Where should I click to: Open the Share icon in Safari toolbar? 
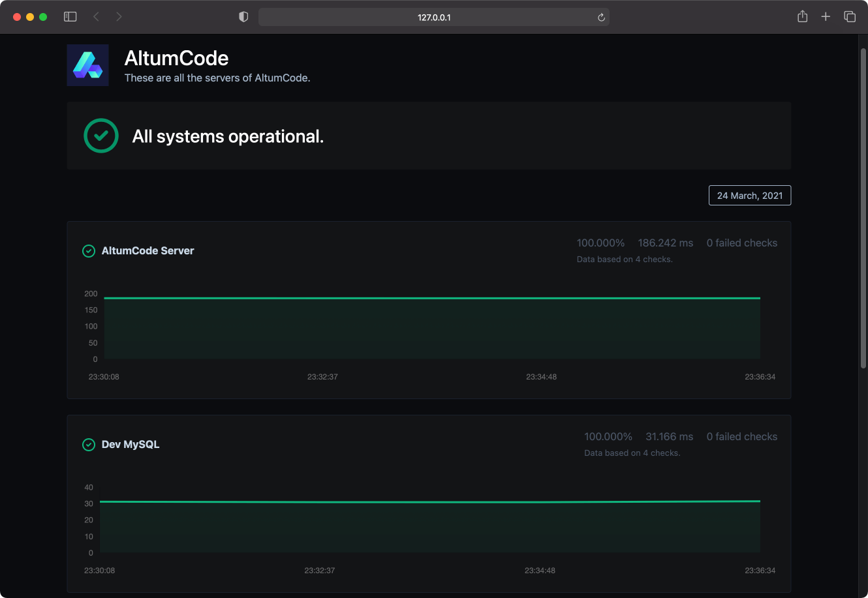tap(803, 17)
